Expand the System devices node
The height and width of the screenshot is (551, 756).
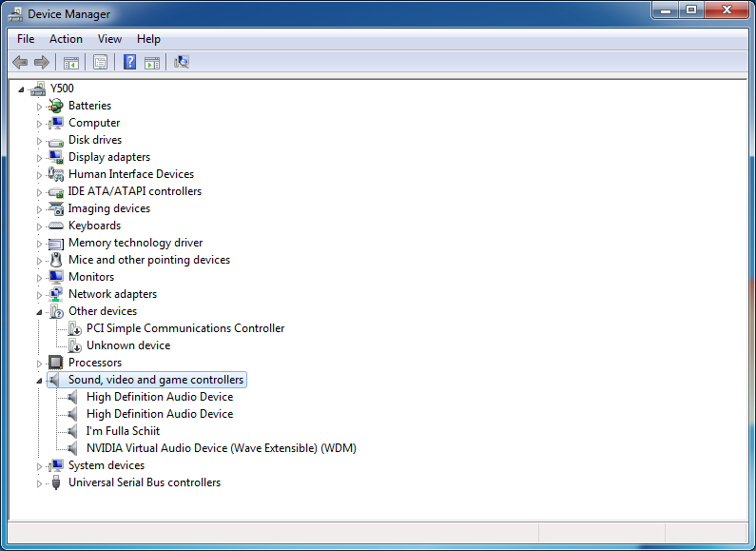(x=39, y=466)
